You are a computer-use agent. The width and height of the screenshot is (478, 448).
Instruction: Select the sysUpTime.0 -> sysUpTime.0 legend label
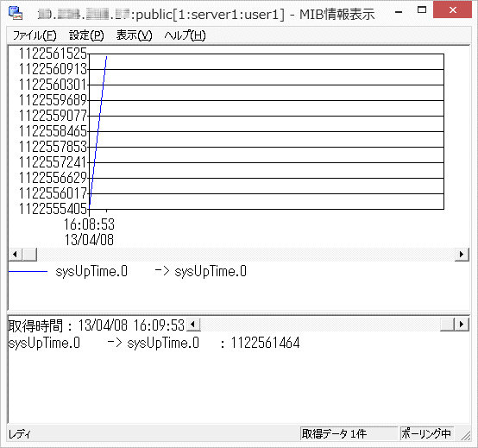(x=151, y=271)
